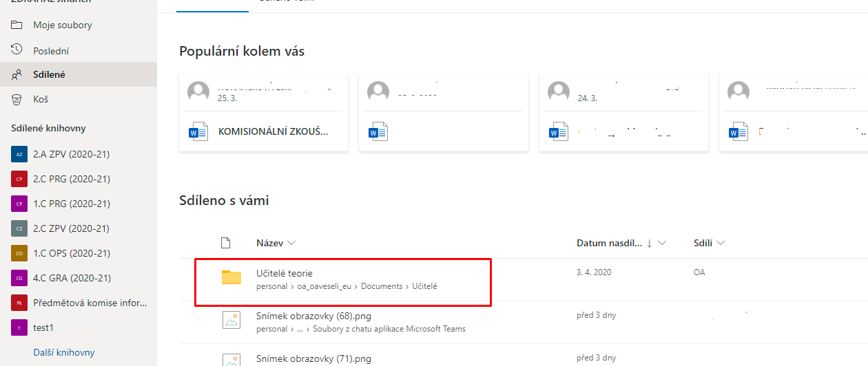868x366 pixels.
Task: Open the Datum nasdílení sort dropdown
Action: coord(662,243)
